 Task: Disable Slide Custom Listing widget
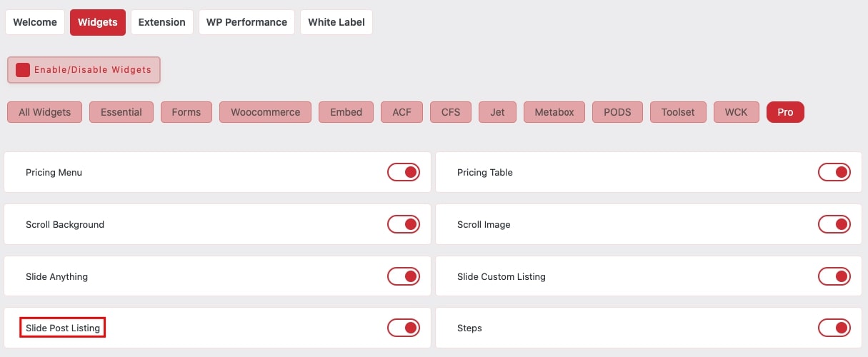(834, 276)
